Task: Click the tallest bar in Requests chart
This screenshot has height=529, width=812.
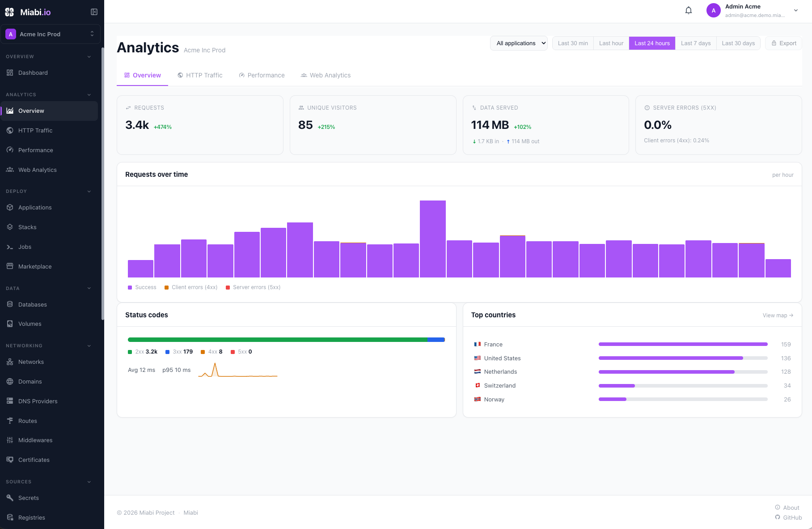Action: (432, 239)
